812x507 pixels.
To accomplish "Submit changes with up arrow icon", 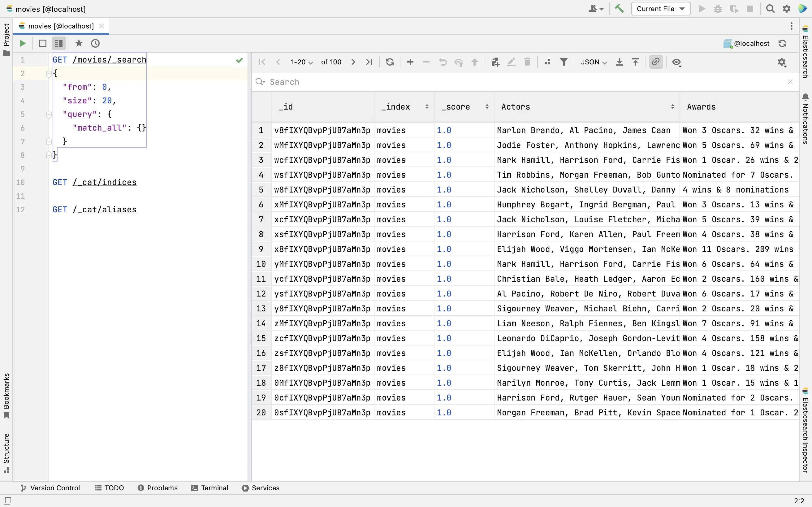I will pyautogui.click(x=475, y=62).
